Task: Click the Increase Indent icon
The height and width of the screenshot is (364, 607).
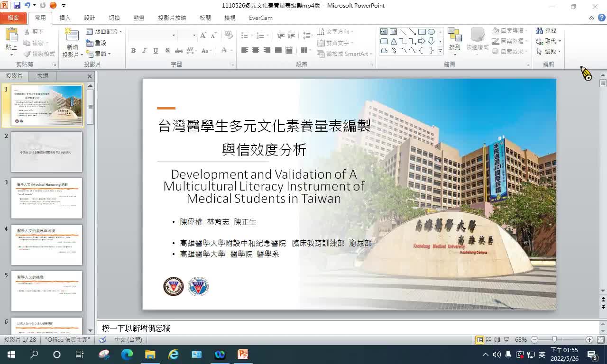Action: [x=292, y=36]
